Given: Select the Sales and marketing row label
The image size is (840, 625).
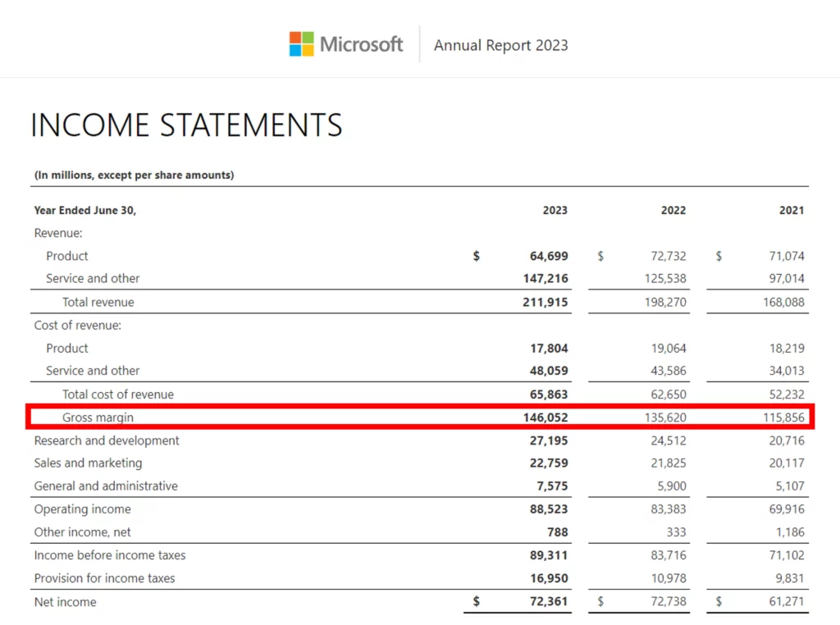Looking at the screenshot, I should coord(88,463).
